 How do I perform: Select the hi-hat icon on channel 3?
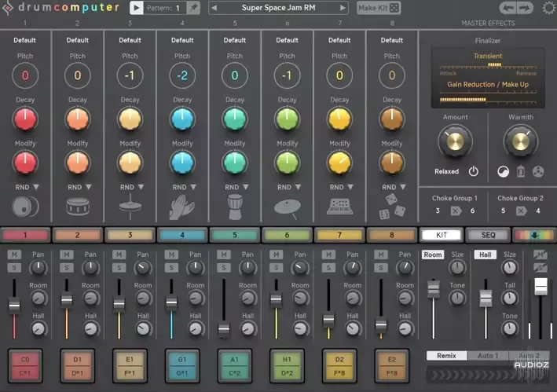[130, 207]
